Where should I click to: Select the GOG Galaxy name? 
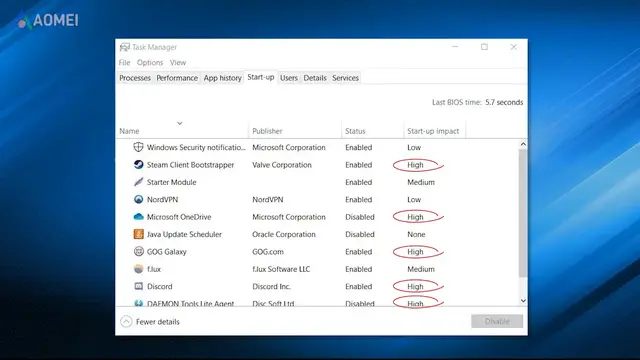tap(167, 252)
